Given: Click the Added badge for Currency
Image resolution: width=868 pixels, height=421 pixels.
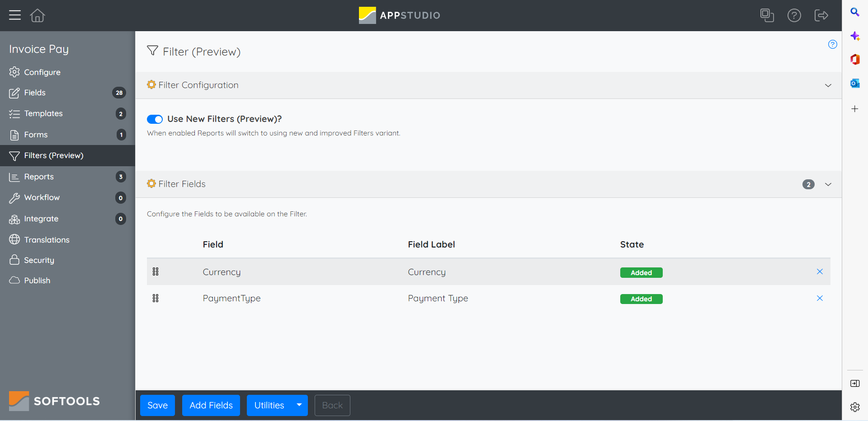Looking at the screenshot, I should tap(641, 272).
